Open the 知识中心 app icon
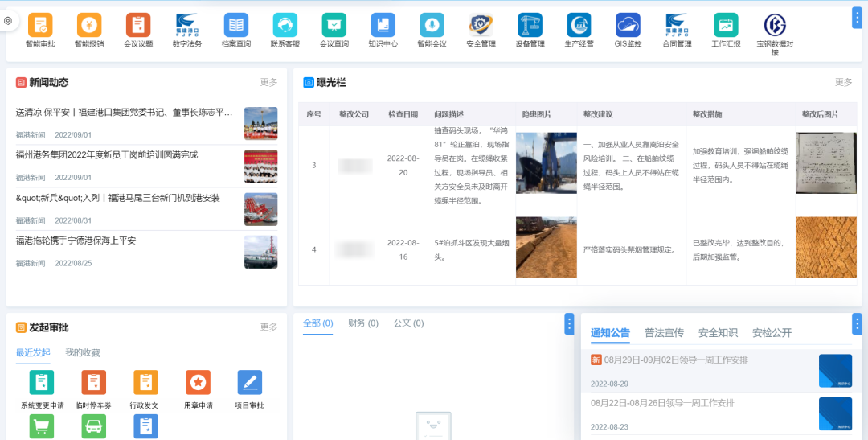The image size is (868, 440). pos(383,25)
